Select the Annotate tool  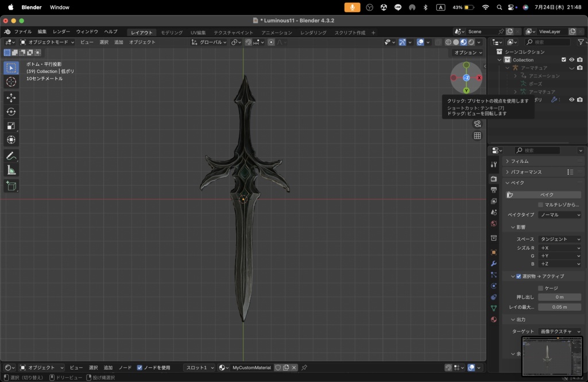pyautogui.click(x=10, y=156)
